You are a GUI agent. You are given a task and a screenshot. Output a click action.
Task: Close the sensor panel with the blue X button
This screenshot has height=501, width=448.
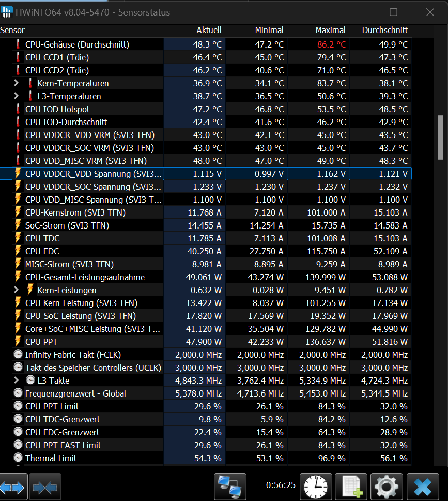point(423,487)
